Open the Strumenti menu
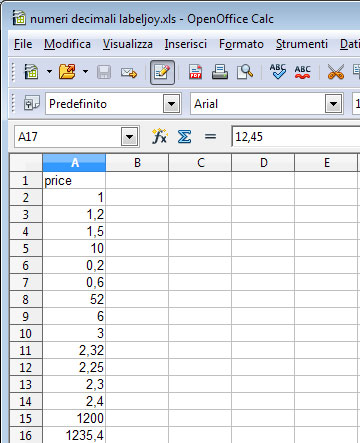 click(x=302, y=44)
